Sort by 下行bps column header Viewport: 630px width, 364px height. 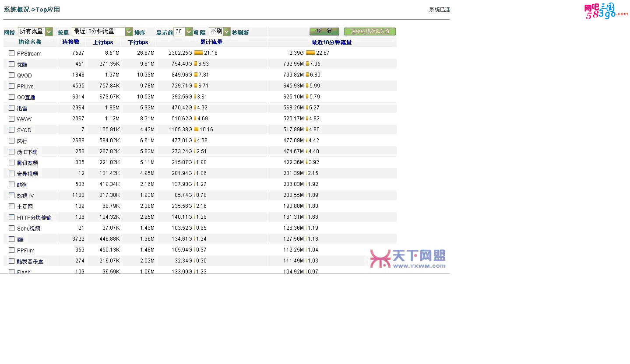[x=138, y=42]
